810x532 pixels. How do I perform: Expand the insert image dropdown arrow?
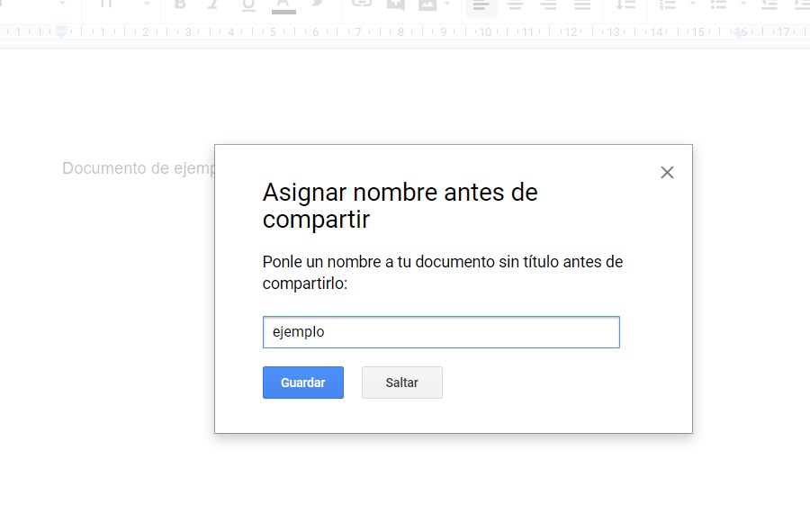[447, 5]
